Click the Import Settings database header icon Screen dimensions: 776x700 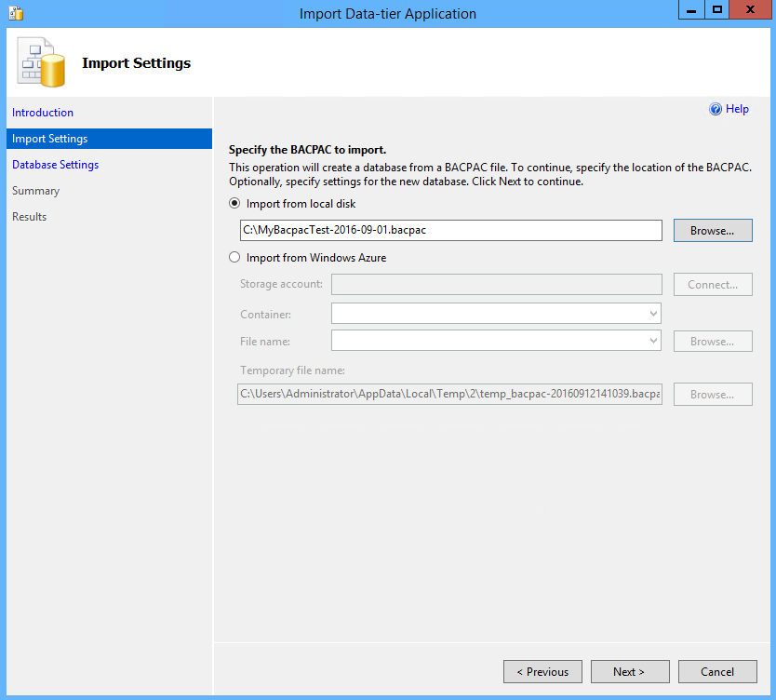(41, 63)
